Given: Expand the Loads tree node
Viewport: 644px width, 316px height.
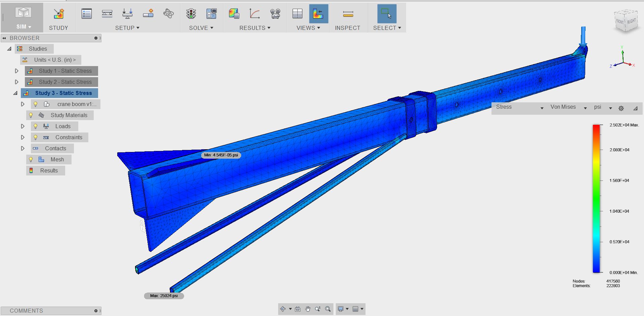Looking at the screenshot, I should point(23,126).
